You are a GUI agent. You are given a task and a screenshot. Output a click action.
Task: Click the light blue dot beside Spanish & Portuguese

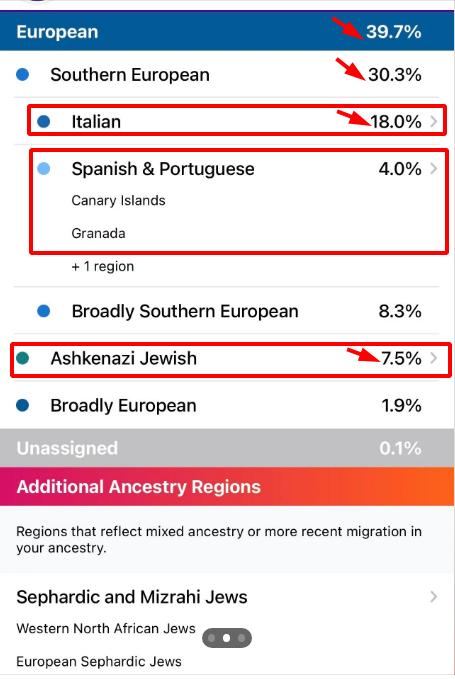[x=44, y=168]
